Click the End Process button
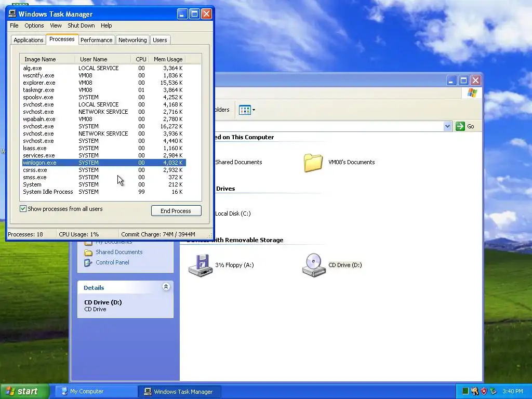This screenshot has height=399, width=532. [176, 211]
